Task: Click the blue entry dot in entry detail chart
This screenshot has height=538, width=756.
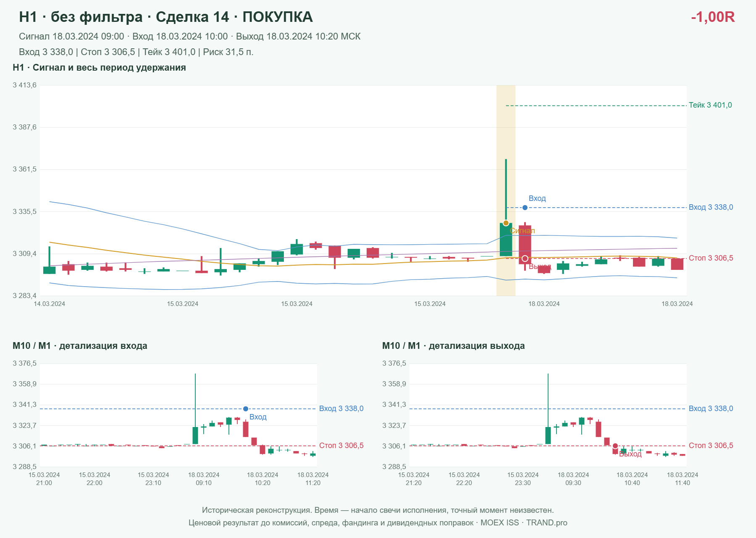Action: 246,409
